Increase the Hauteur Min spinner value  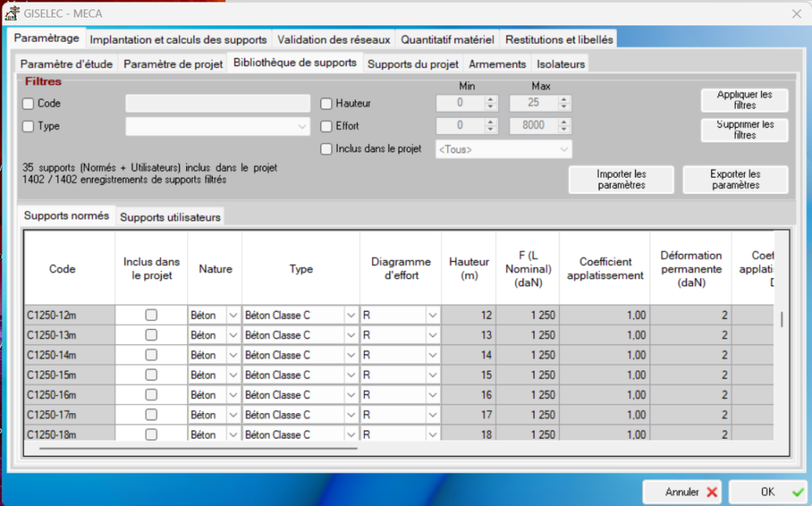click(490, 100)
